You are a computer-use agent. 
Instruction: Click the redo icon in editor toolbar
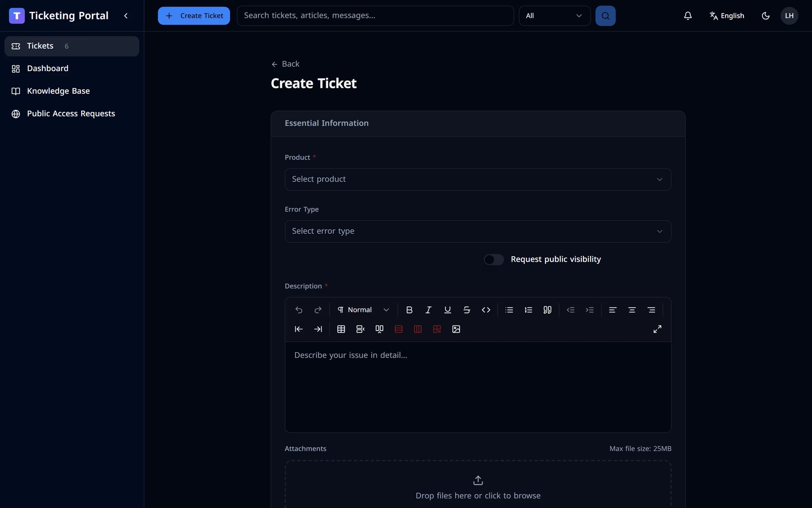point(318,310)
